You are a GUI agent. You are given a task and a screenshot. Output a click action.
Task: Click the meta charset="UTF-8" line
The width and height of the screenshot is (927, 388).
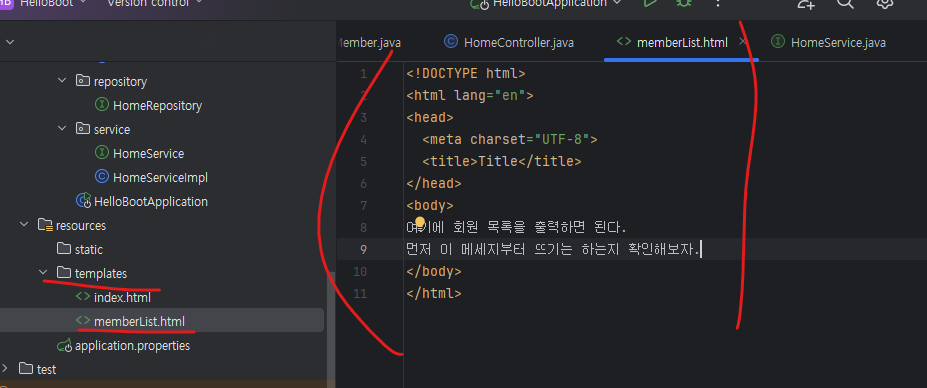pyautogui.click(x=510, y=140)
